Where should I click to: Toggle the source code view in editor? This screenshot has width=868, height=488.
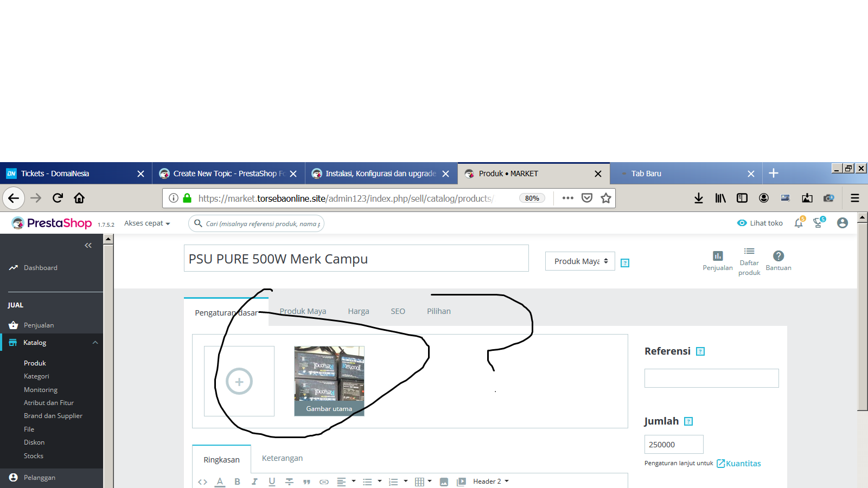(x=202, y=481)
